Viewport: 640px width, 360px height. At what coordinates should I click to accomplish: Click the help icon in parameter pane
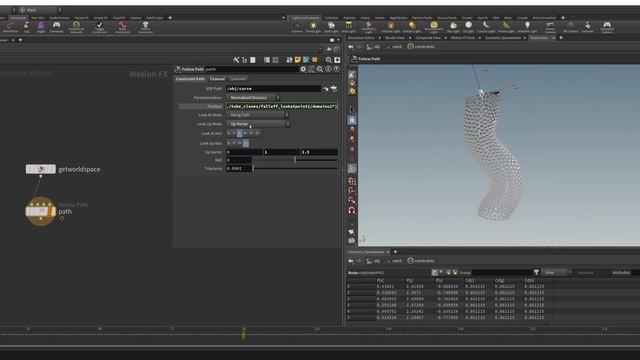pos(336,69)
